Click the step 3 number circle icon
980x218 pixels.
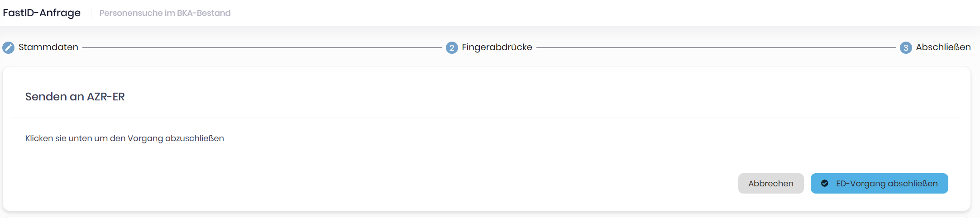click(906, 47)
